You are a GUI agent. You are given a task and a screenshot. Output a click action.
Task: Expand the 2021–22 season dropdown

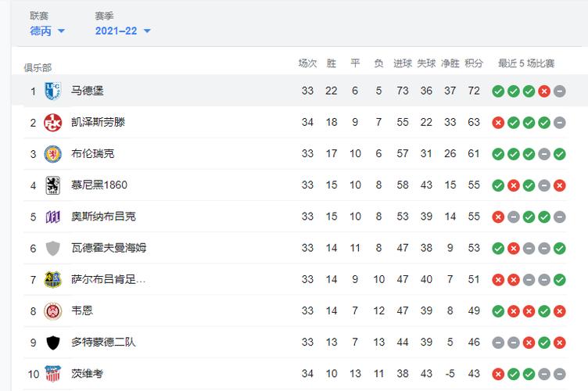pos(123,30)
